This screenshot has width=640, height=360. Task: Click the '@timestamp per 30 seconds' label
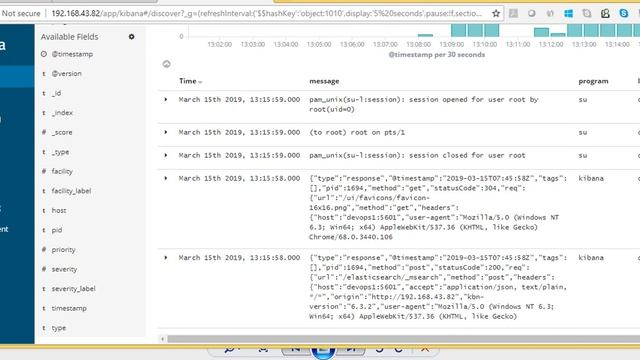pyautogui.click(x=436, y=55)
